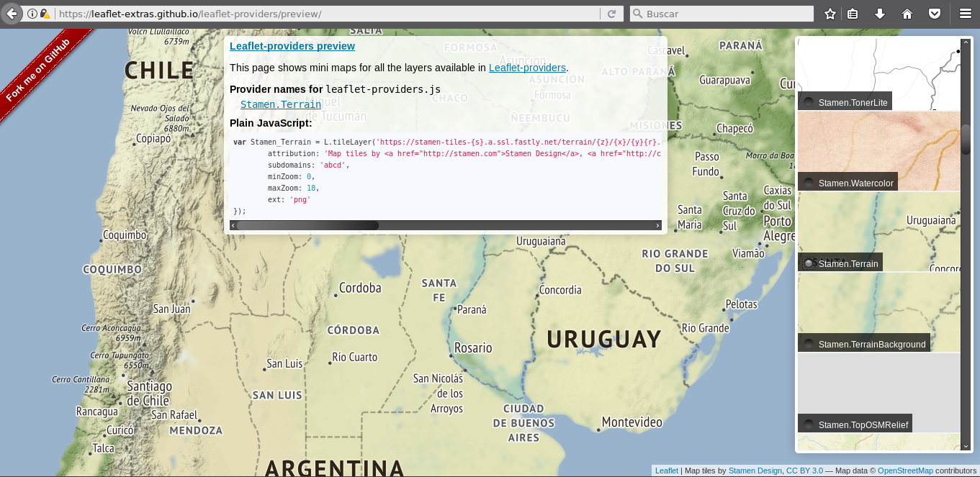Viewport: 980px width, 477px height.
Task: Open the Firefox hamburger menu
Action: point(966,14)
